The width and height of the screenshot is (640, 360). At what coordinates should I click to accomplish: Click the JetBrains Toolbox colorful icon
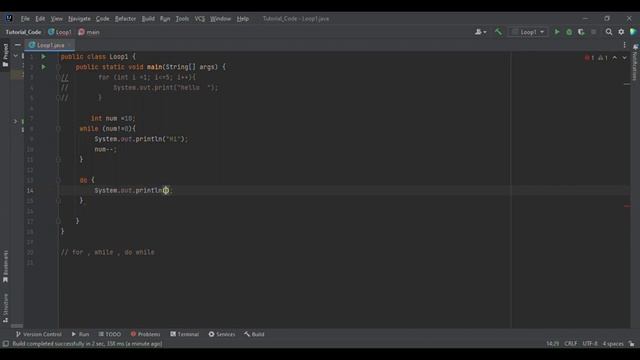coord(633,32)
